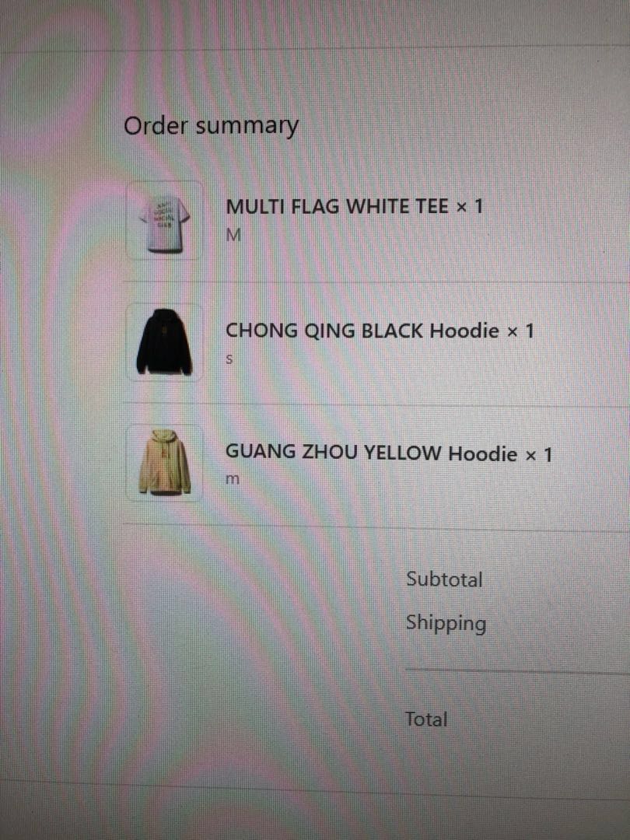Click the white tee product thumbnail
The image size is (630, 840).
[164, 221]
